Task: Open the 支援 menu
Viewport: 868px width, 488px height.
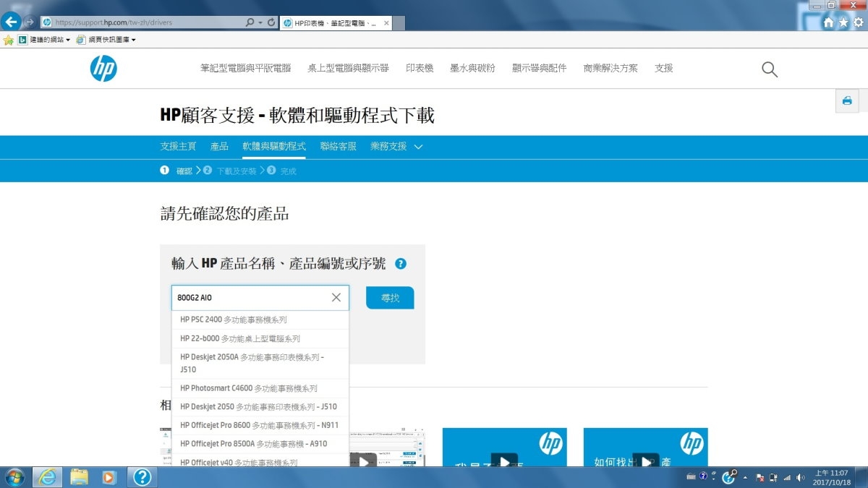Action: (x=664, y=68)
